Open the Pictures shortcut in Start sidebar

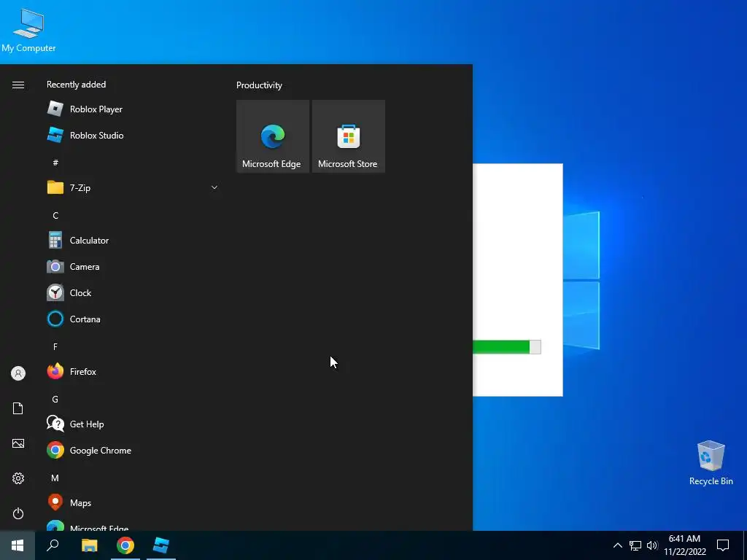point(18,443)
